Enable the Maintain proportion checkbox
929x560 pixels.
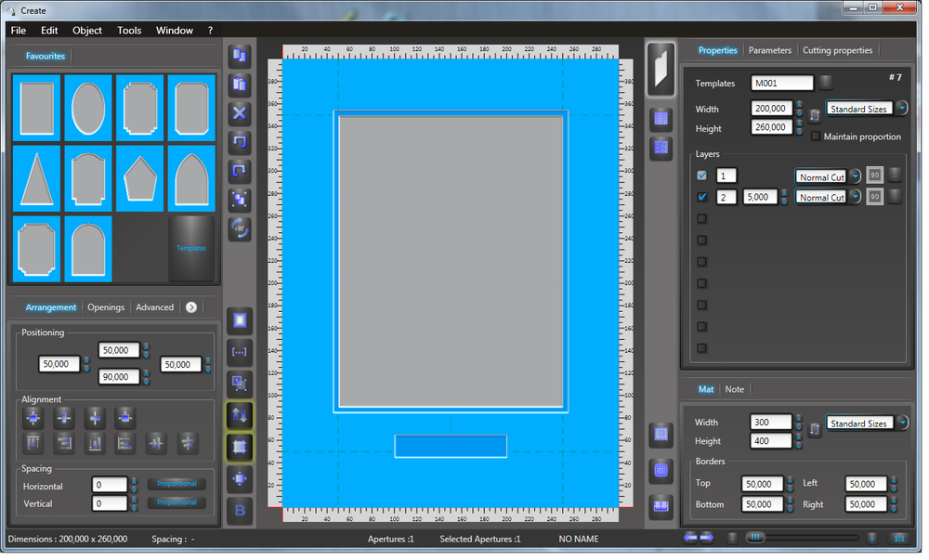point(816,137)
